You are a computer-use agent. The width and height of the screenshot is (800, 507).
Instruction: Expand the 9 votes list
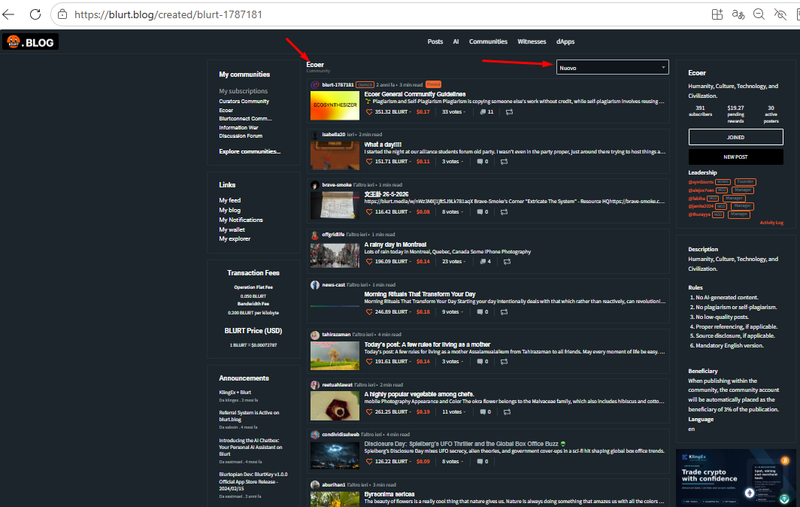(453, 312)
